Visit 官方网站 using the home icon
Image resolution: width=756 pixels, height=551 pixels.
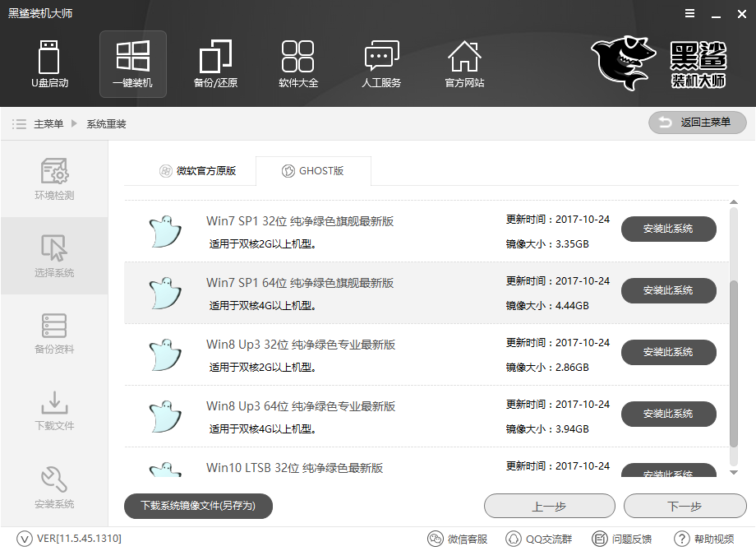pos(464,64)
